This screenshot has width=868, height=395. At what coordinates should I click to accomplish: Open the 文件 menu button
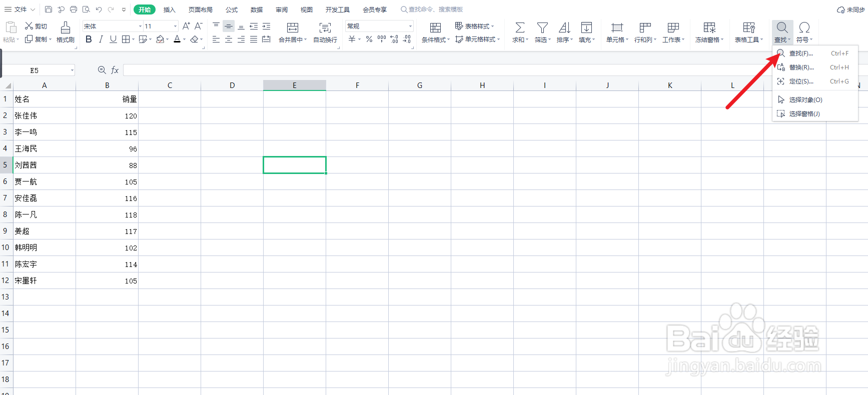pos(20,9)
